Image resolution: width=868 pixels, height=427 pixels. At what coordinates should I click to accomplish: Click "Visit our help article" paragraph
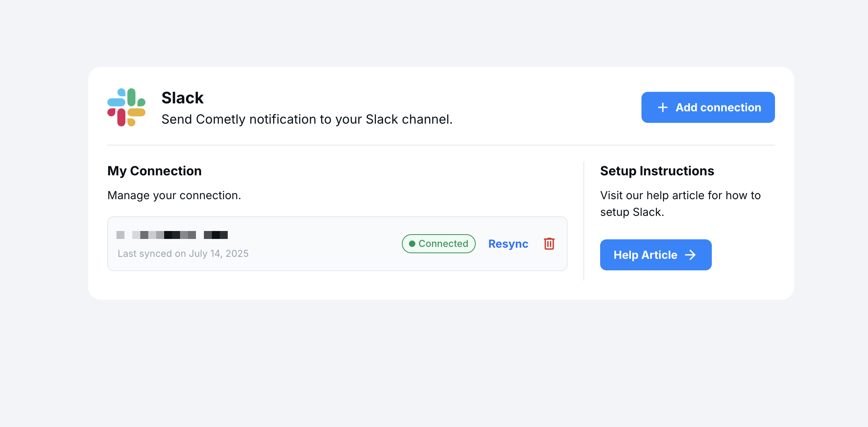click(x=680, y=204)
